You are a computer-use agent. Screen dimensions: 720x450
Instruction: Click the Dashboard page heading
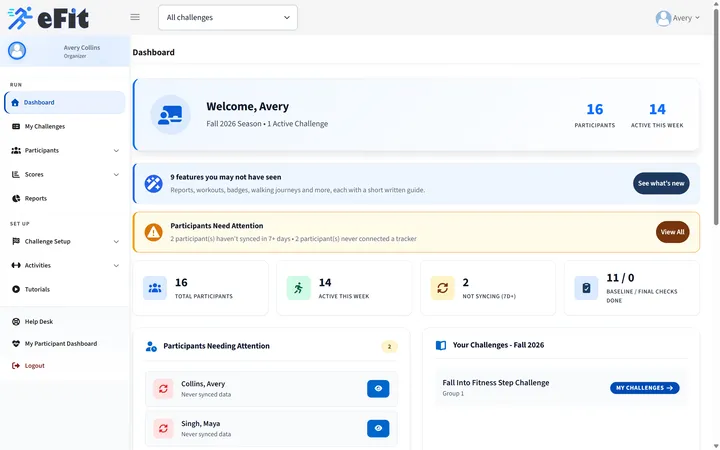point(153,52)
